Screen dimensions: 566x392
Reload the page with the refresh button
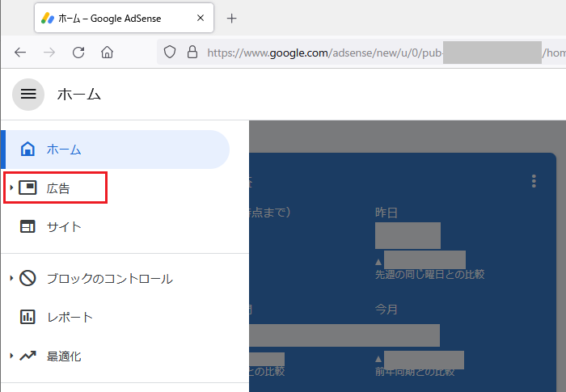point(78,53)
